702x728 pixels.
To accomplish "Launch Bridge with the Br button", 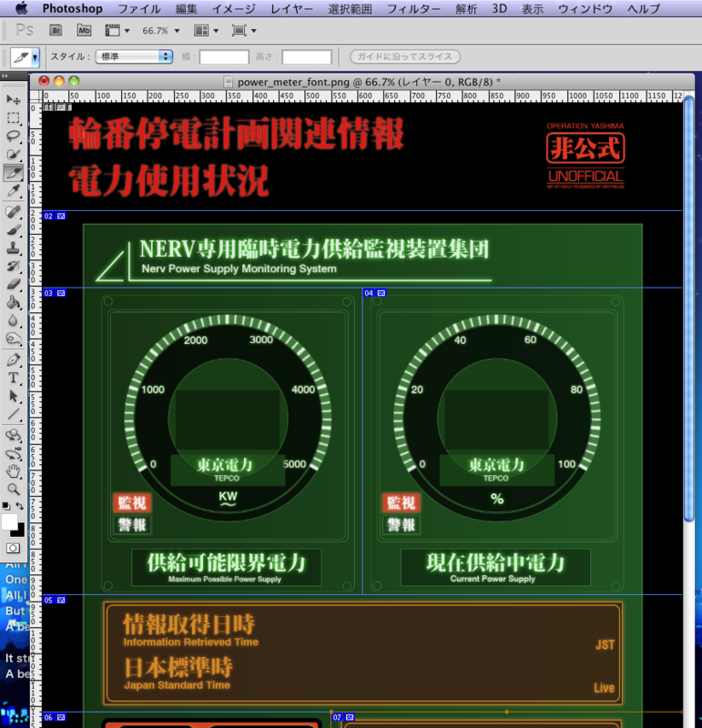I will coord(56,31).
